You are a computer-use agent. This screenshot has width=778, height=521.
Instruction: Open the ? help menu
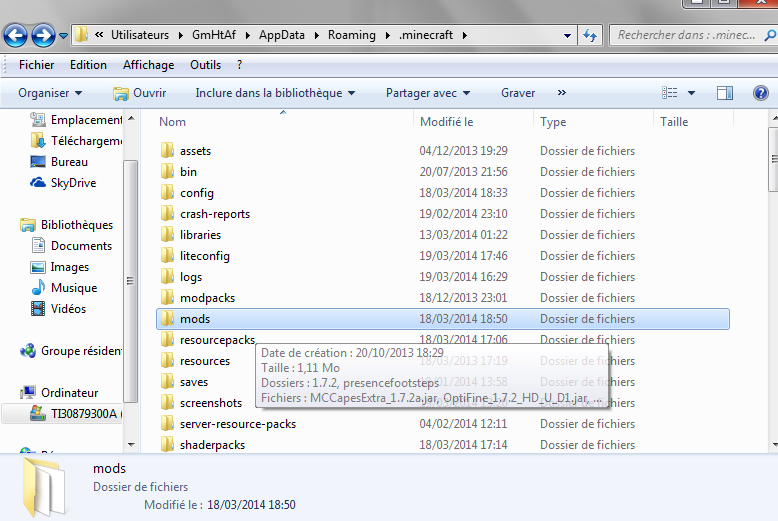pos(240,65)
